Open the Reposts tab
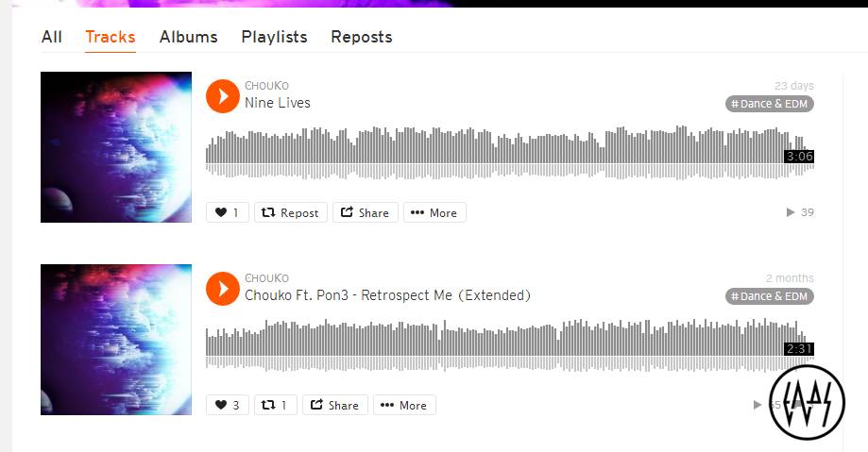The height and width of the screenshot is (452, 868). pos(362,37)
